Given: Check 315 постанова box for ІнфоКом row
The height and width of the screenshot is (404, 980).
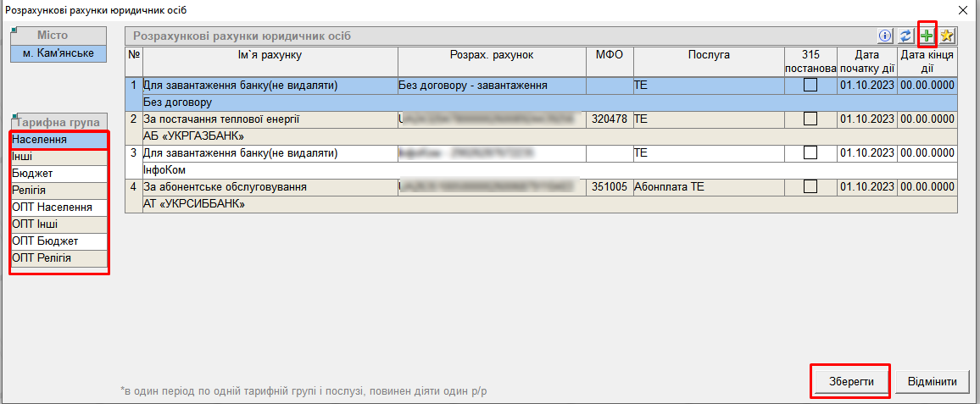Looking at the screenshot, I should click(811, 153).
